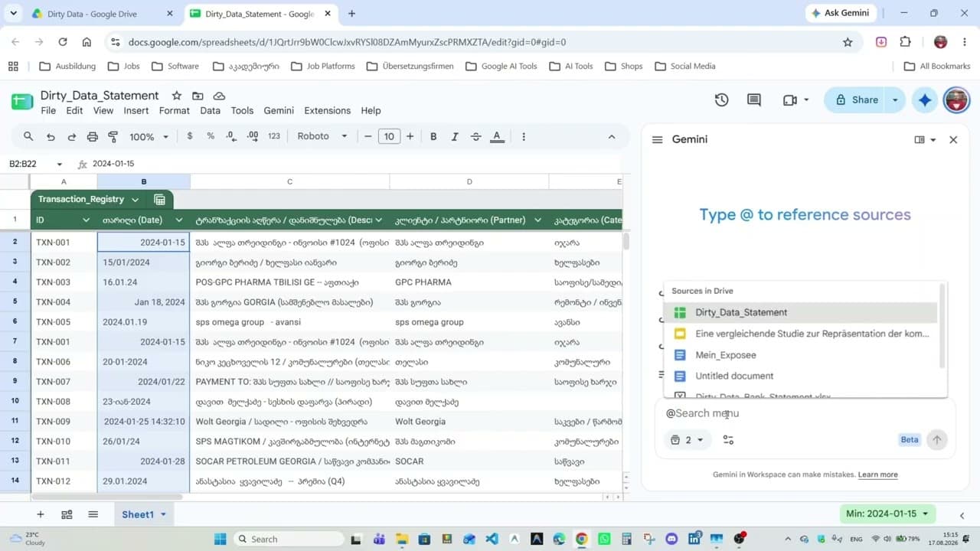Open the Min: 2024-01-15 summary dropdown
The height and width of the screenshot is (551, 980).
tap(887, 514)
